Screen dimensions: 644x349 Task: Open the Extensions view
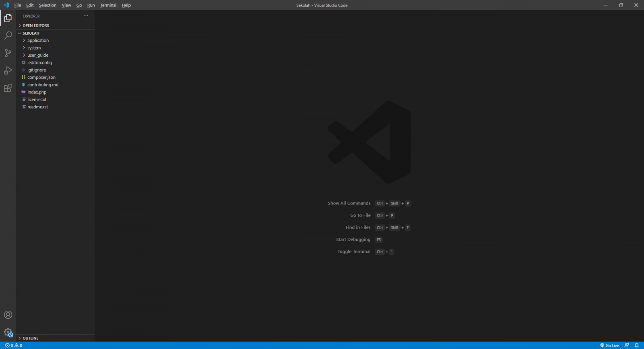tap(8, 88)
